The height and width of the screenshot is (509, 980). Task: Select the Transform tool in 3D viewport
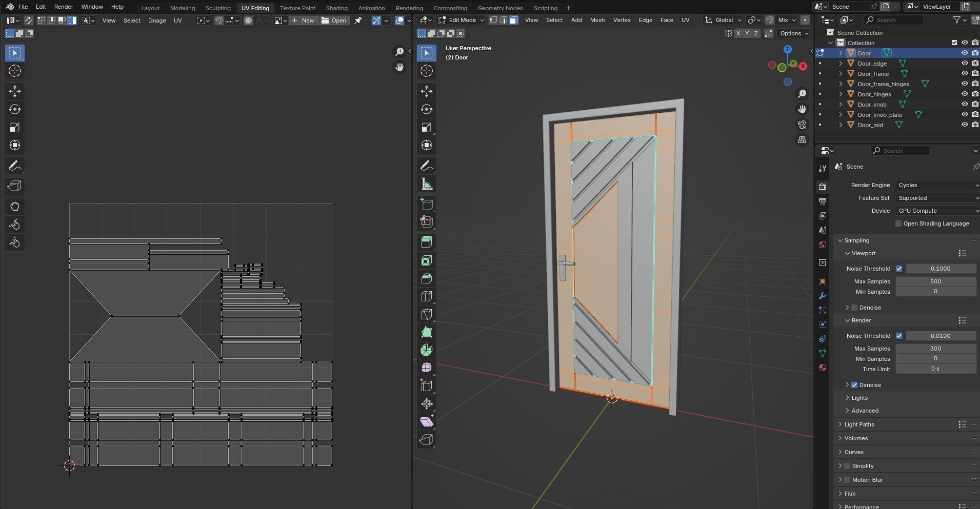pos(427,145)
